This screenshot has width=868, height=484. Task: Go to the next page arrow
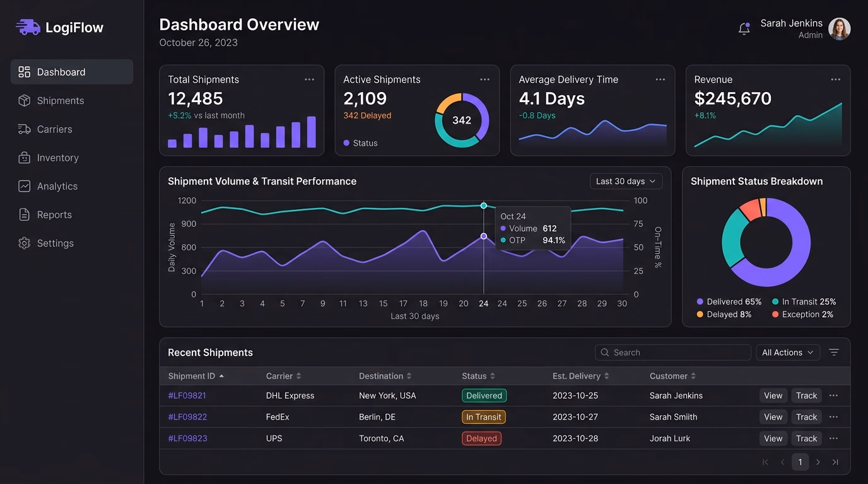coord(818,463)
